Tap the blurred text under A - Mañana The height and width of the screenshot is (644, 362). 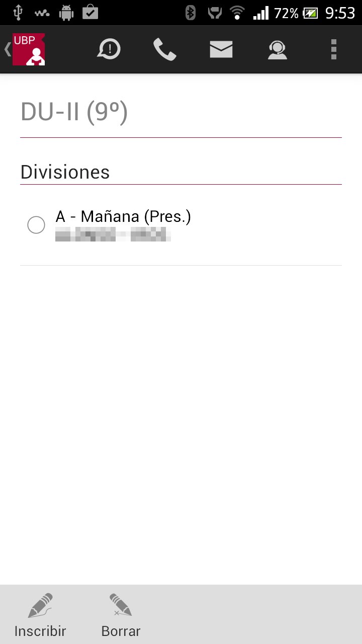point(113,234)
